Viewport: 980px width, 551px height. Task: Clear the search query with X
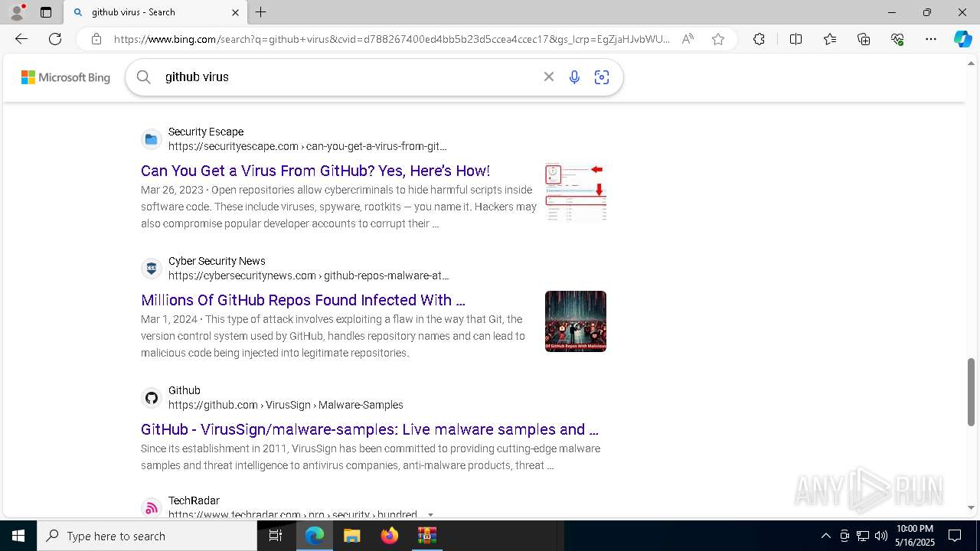tap(548, 77)
